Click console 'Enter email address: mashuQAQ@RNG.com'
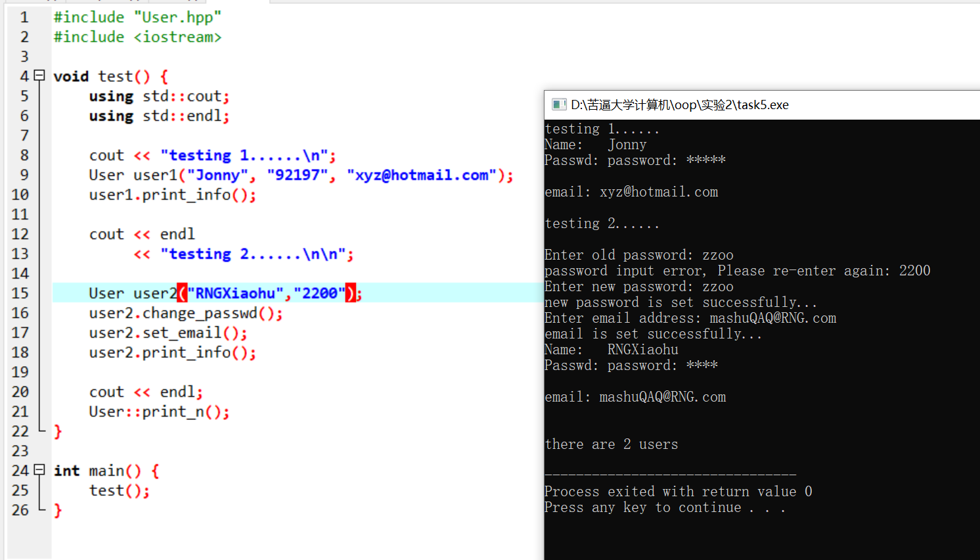Screen dimensions: 980x560 point(690,318)
